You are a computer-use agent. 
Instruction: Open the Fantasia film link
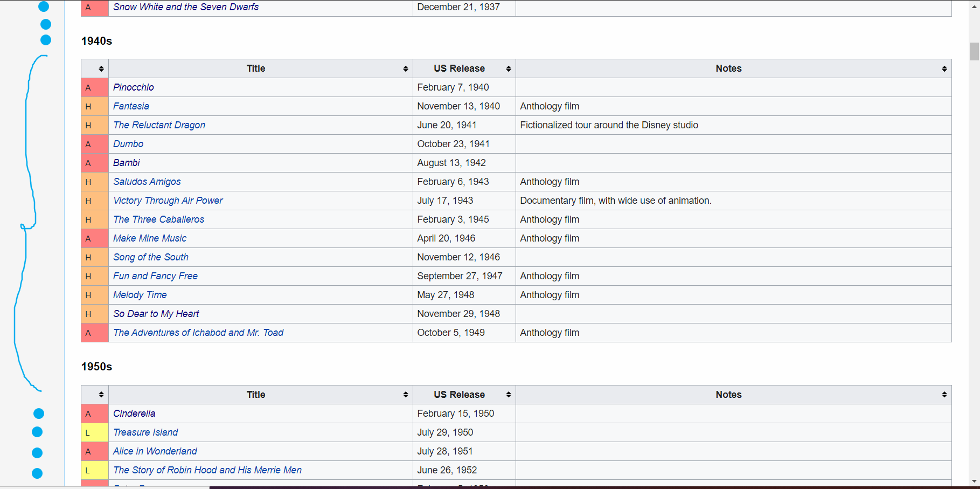tap(131, 106)
